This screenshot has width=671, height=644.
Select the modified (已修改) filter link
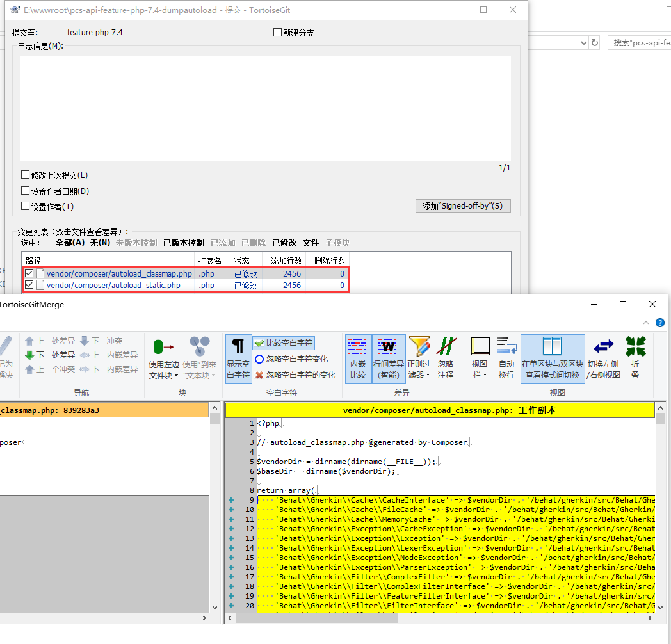[284, 243]
